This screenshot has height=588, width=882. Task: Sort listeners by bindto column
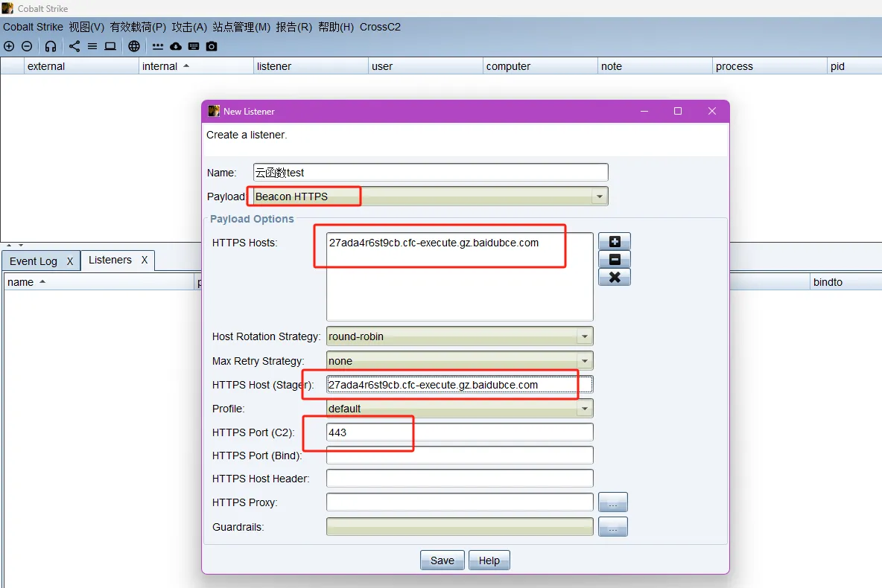846,282
